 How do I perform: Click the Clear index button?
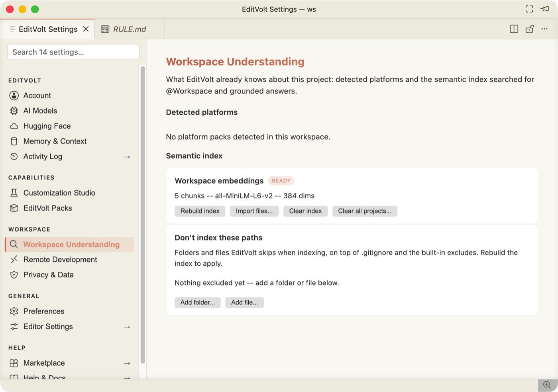[x=305, y=211]
